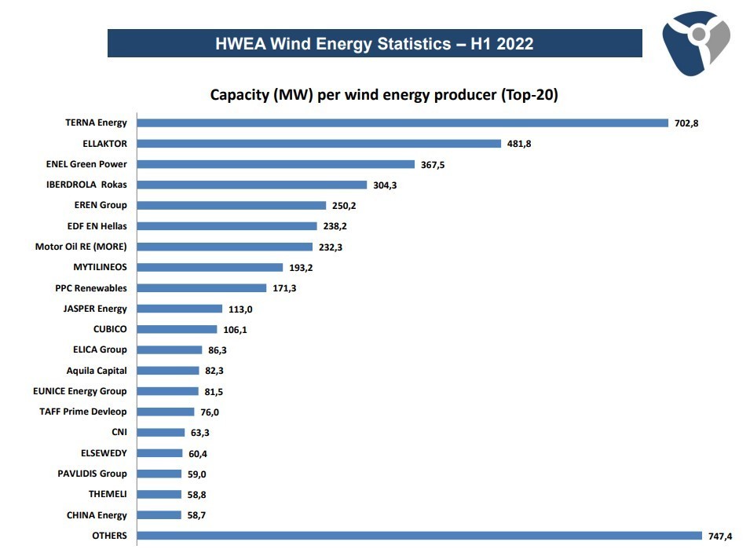Screen dimensions: 750x560
Task: Click the data value '86,3'
Action: pyautogui.click(x=218, y=350)
